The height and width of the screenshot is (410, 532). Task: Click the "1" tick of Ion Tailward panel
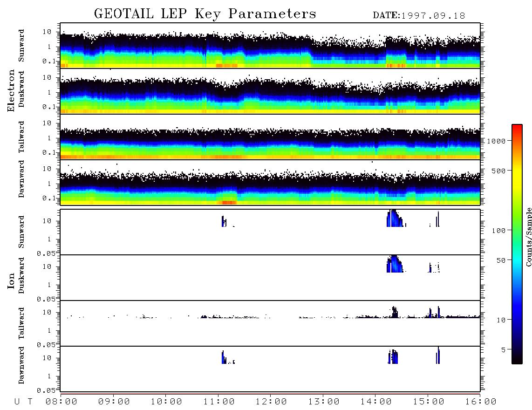49,330
